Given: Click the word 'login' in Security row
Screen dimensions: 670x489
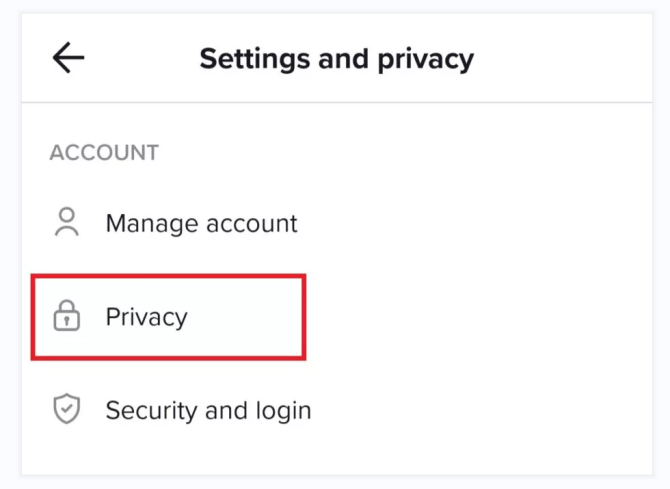Looking at the screenshot, I should point(284,412).
